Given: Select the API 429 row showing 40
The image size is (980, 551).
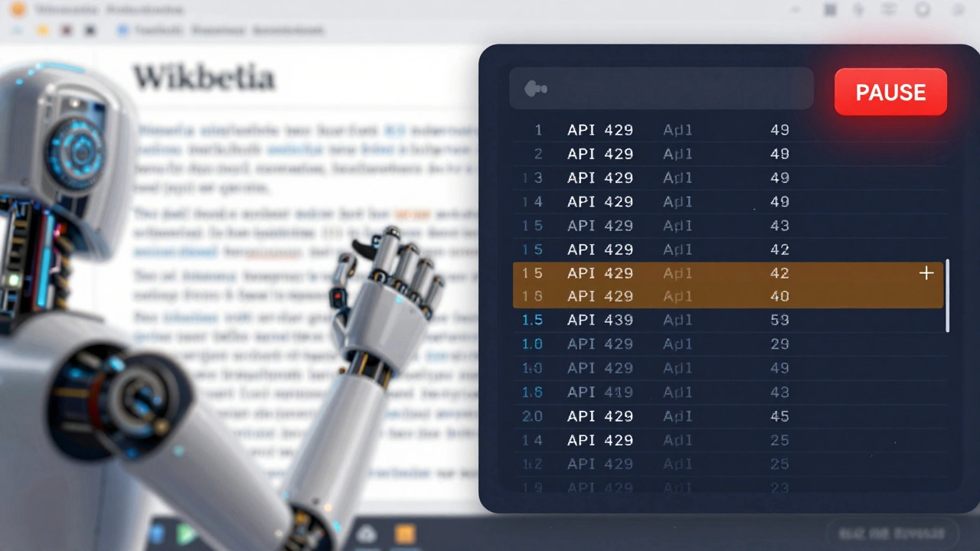Looking at the screenshot, I should (x=689, y=296).
